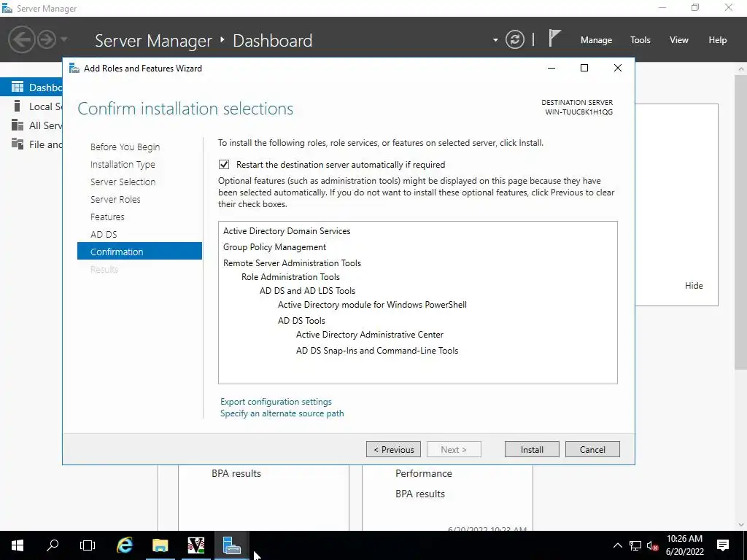
Task: Go to AD DS step
Action: click(x=104, y=234)
